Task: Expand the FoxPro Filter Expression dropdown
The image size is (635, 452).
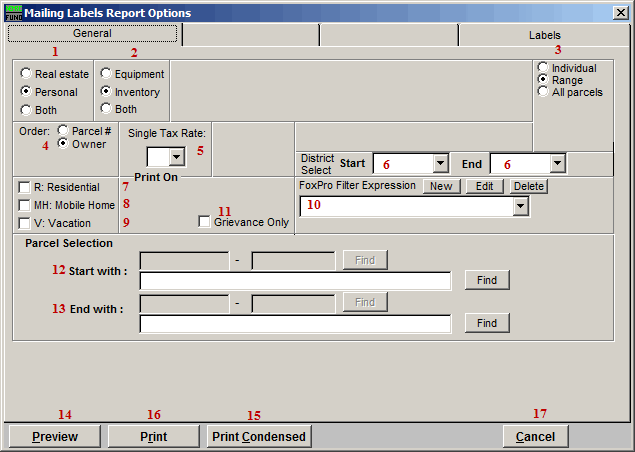Action: tap(520, 207)
